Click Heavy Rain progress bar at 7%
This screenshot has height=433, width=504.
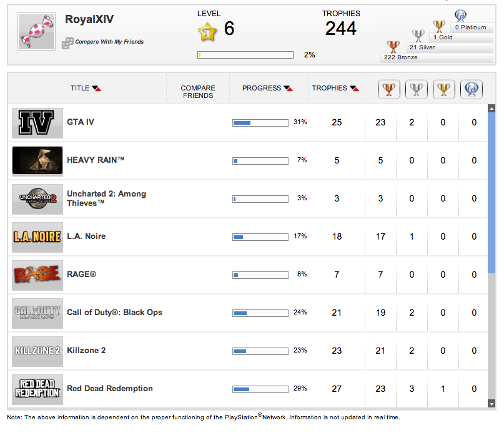(260, 160)
